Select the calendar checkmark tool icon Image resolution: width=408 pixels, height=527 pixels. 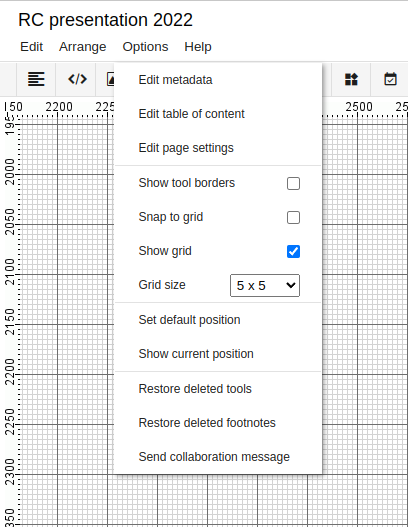click(x=390, y=79)
